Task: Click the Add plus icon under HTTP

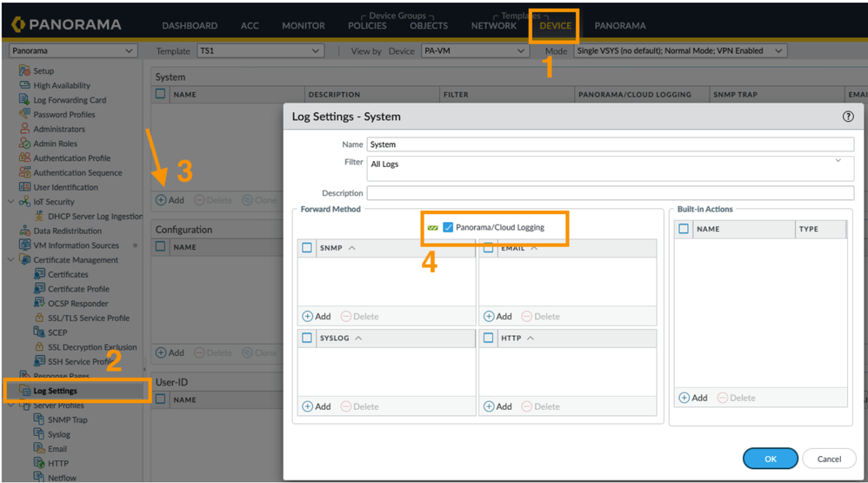Action: (489, 406)
